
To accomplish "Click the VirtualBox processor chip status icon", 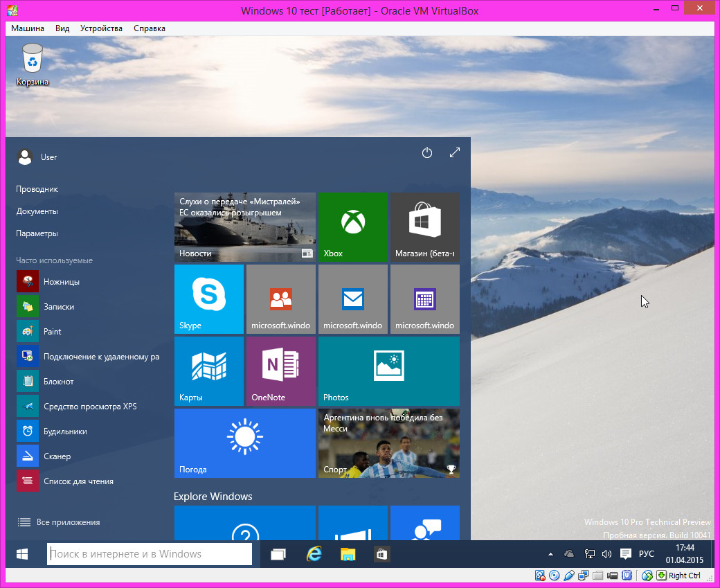I will tap(627, 576).
